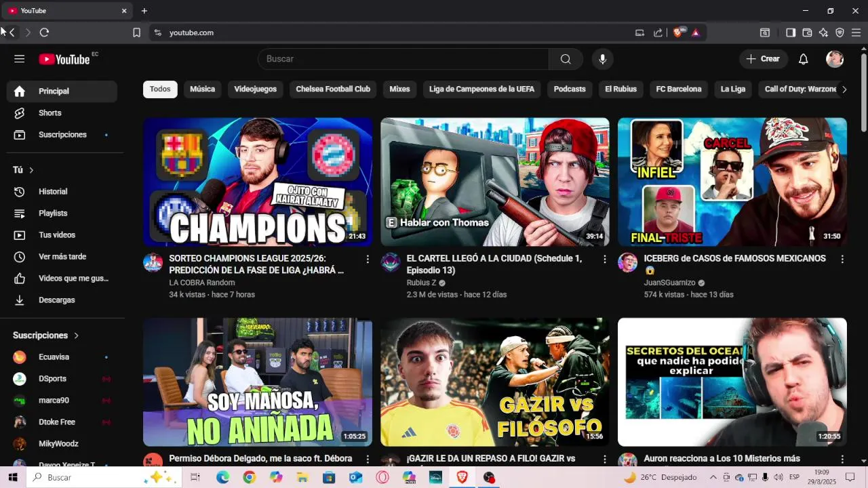Open Brave Rewards triangle icon

click(696, 33)
